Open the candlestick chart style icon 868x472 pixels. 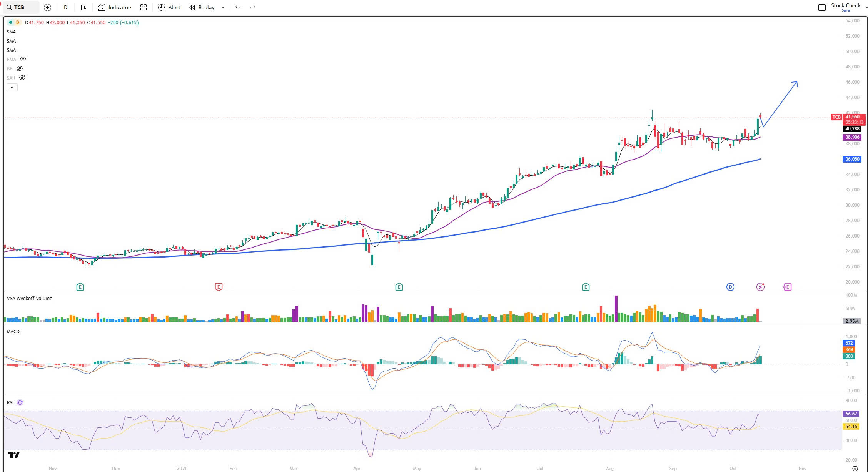coord(83,7)
